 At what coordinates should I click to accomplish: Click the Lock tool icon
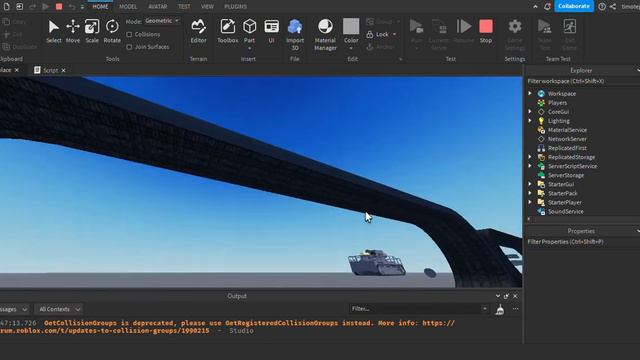click(x=369, y=34)
